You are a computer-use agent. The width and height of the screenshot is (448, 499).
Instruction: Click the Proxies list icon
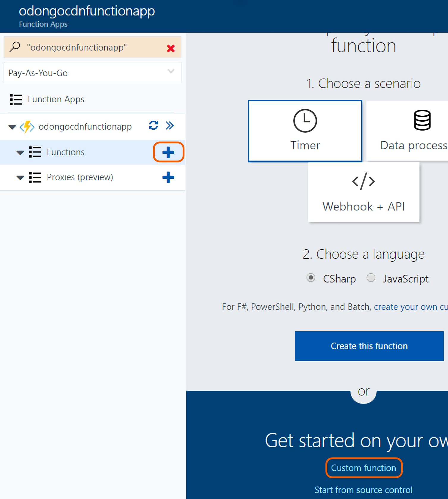coord(35,177)
